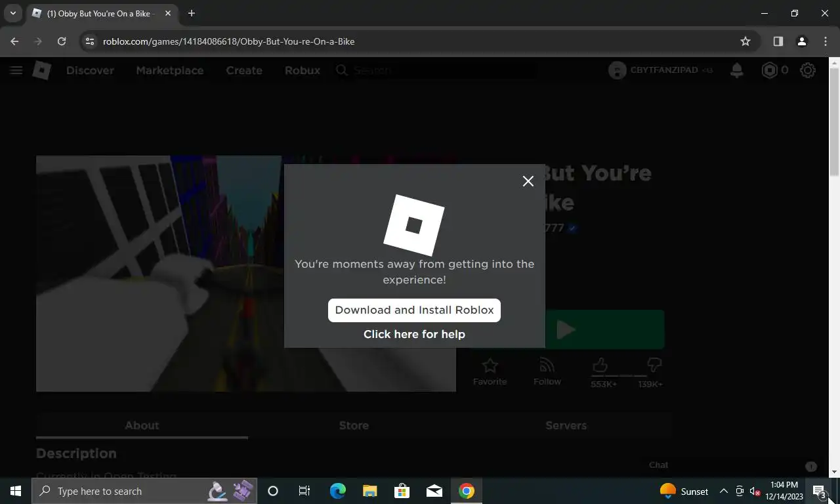Reload the page in Chrome

62,41
